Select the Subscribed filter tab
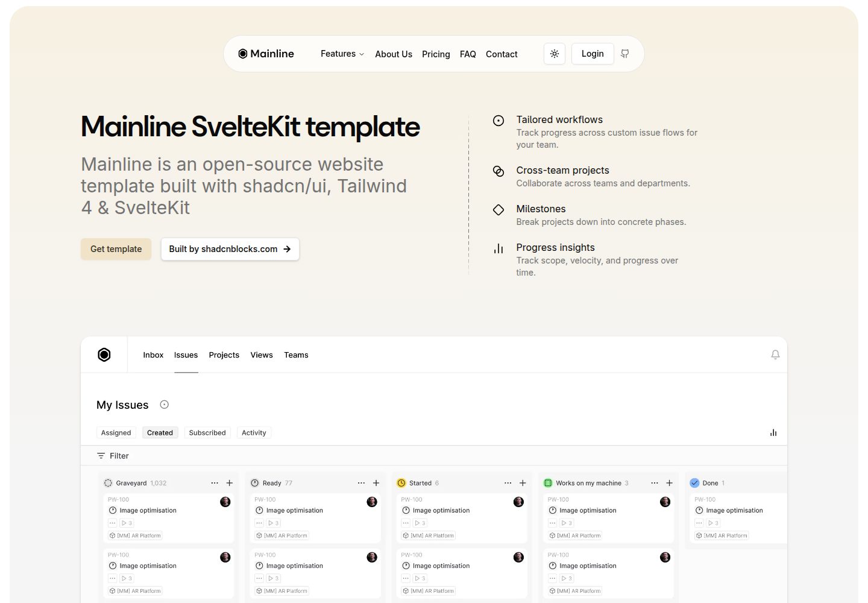This screenshot has height=603, width=868. click(207, 432)
